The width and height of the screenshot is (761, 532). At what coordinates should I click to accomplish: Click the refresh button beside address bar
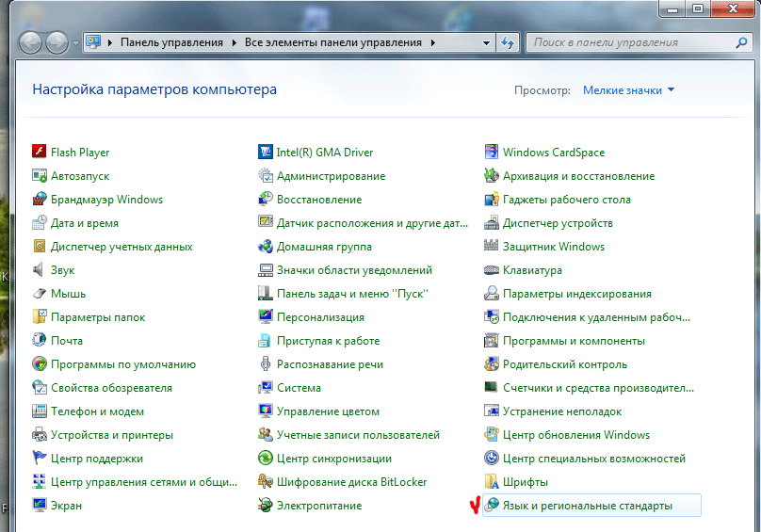[x=508, y=43]
